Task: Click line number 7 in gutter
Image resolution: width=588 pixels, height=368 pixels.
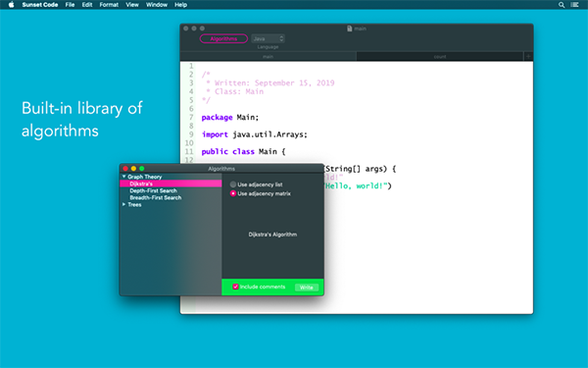Action: click(x=191, y=118)
